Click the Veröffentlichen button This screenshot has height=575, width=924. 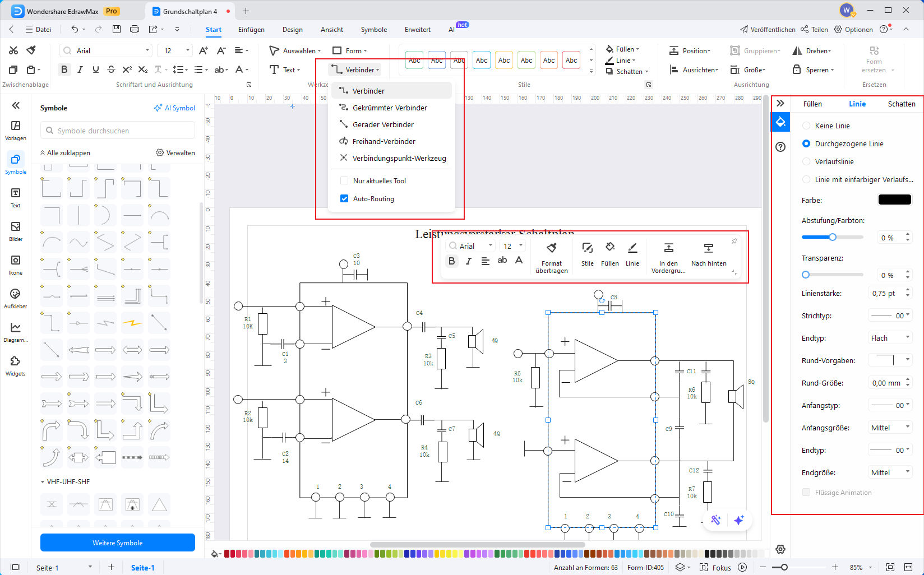coord(768,30)
